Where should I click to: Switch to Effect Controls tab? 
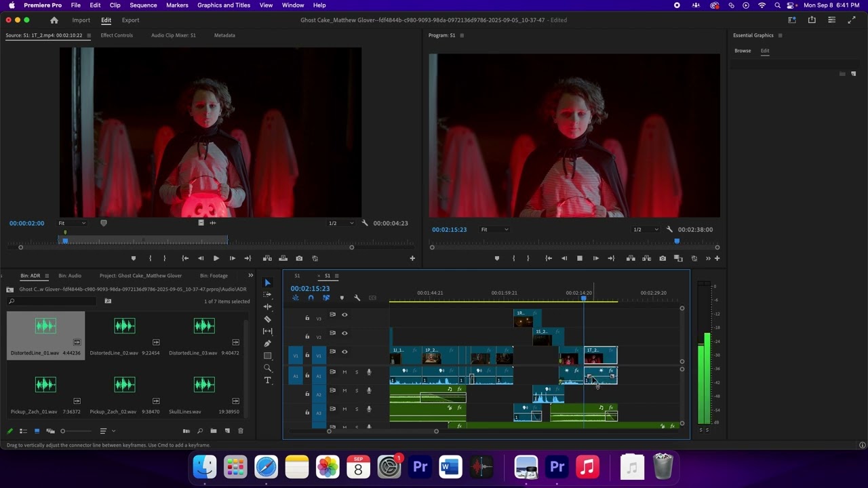(x=117, y=35)
